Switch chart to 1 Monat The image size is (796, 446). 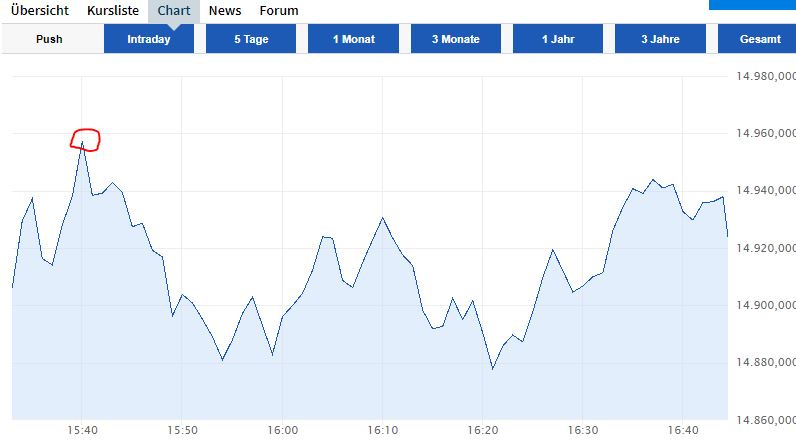tap(353, 39)
